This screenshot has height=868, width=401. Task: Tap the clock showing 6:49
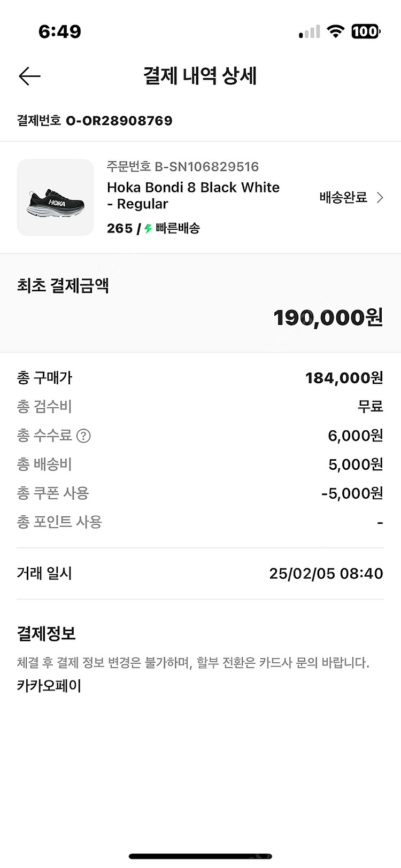tap(60, 32)
